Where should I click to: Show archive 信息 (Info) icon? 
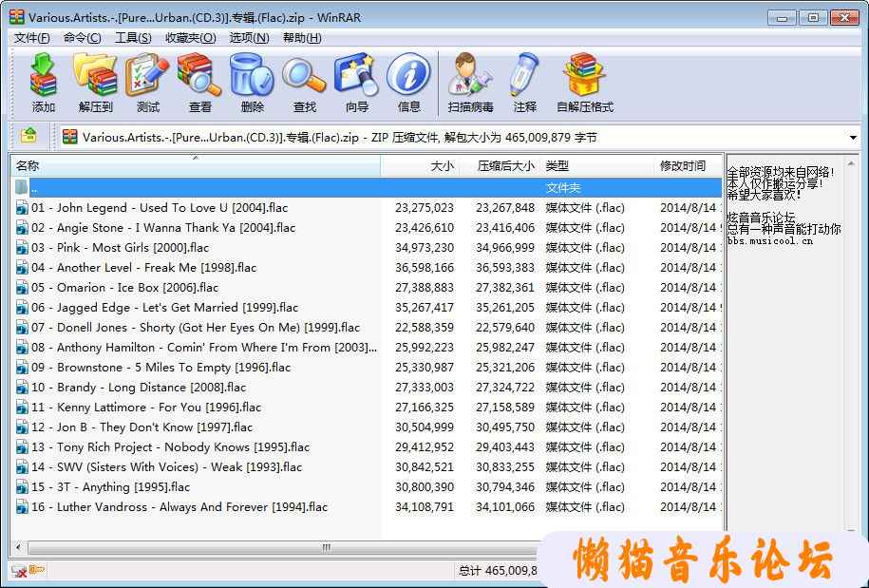[409, 75]
